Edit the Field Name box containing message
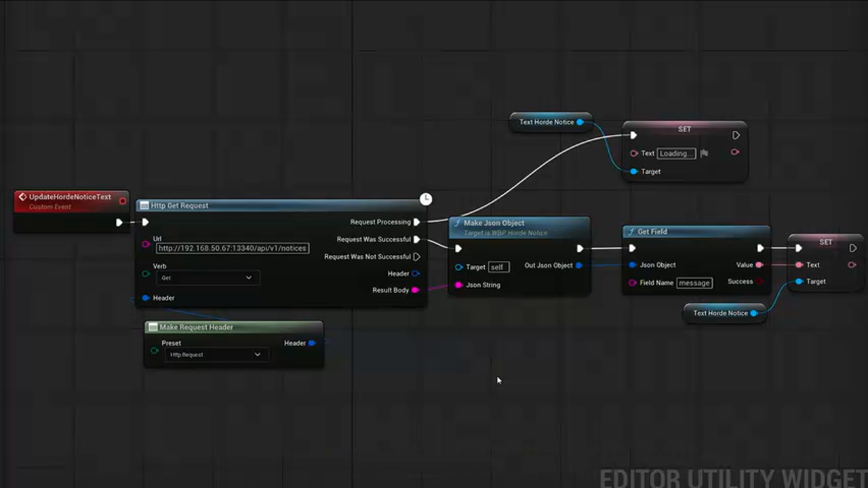 click(694, 283)
